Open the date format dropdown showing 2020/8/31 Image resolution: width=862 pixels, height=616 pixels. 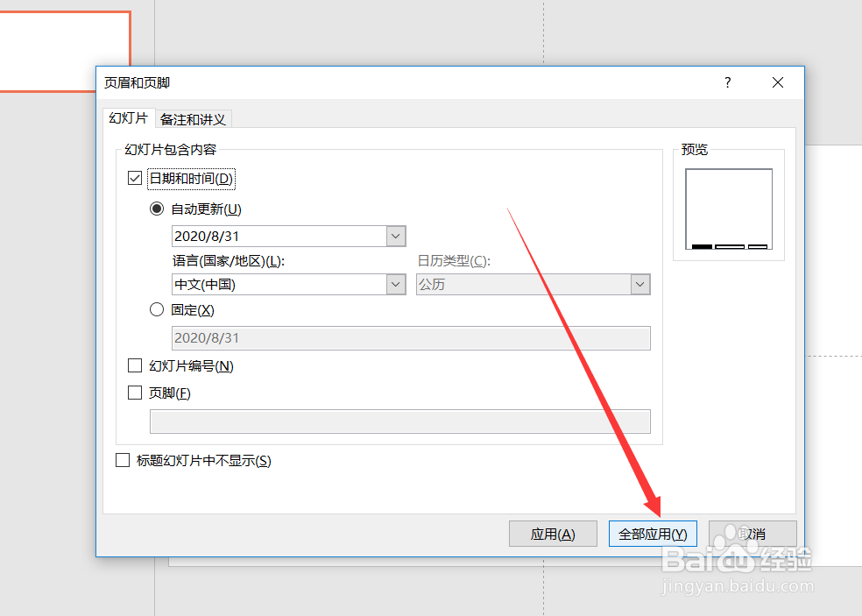tap(395, 236)
